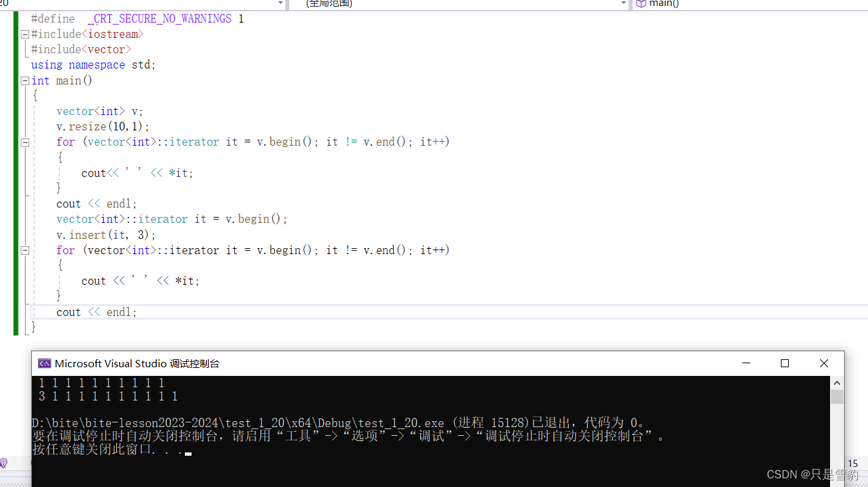
Task: Click the 'vector<int> v;' declaration line
Action: (100, 111)
